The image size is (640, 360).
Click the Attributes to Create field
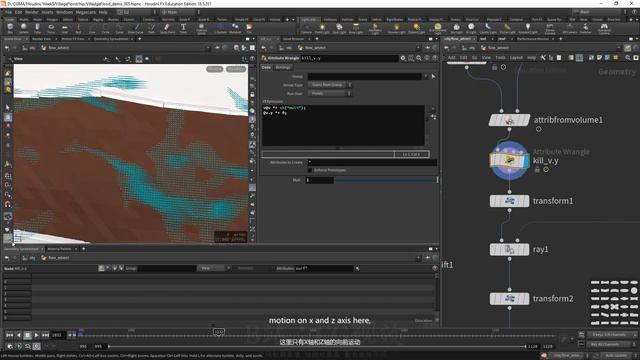[371, 162]
